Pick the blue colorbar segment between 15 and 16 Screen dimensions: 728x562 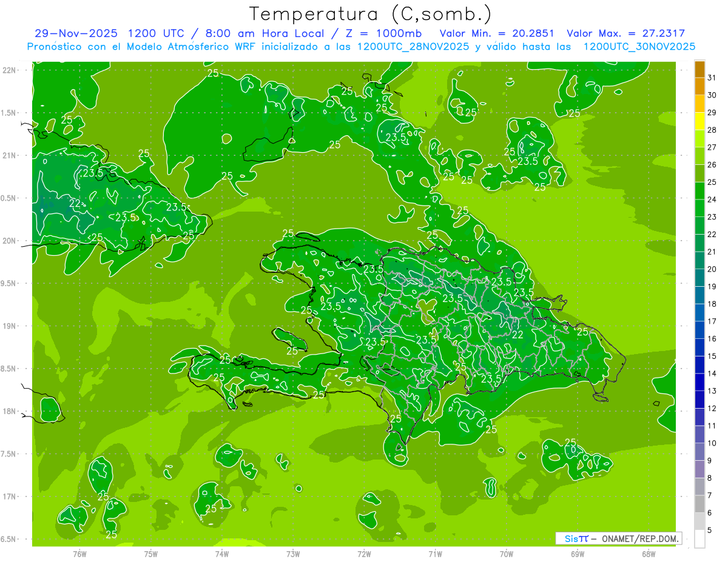click(x=699, y=348)
